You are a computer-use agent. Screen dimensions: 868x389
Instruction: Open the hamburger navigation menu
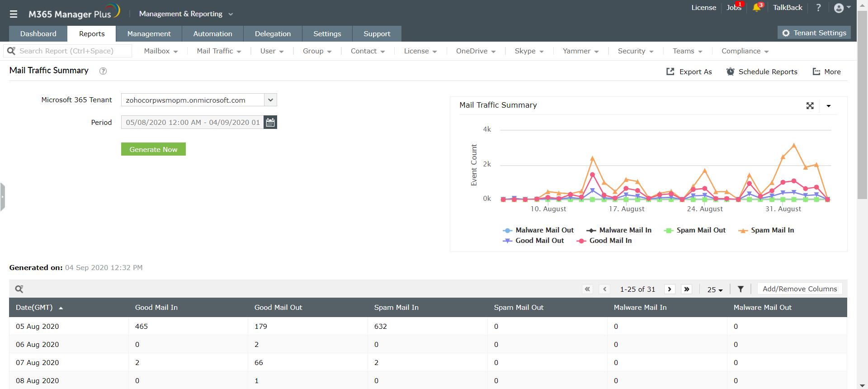point(14,14)
